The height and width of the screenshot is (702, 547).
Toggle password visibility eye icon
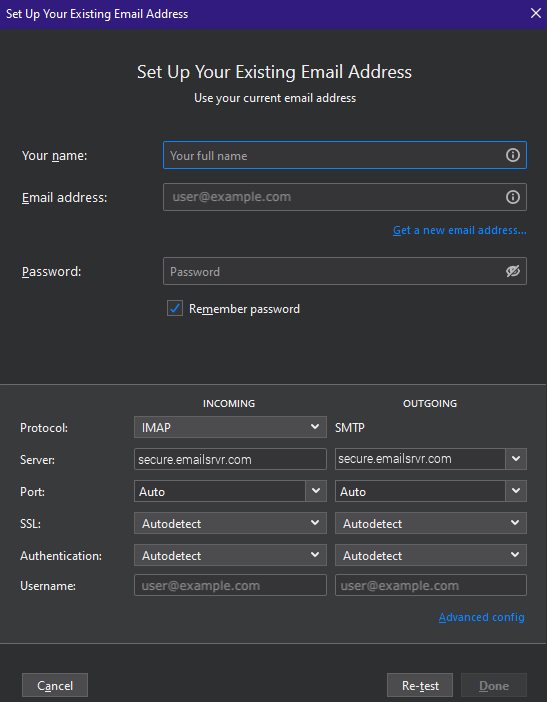[513, 271]
